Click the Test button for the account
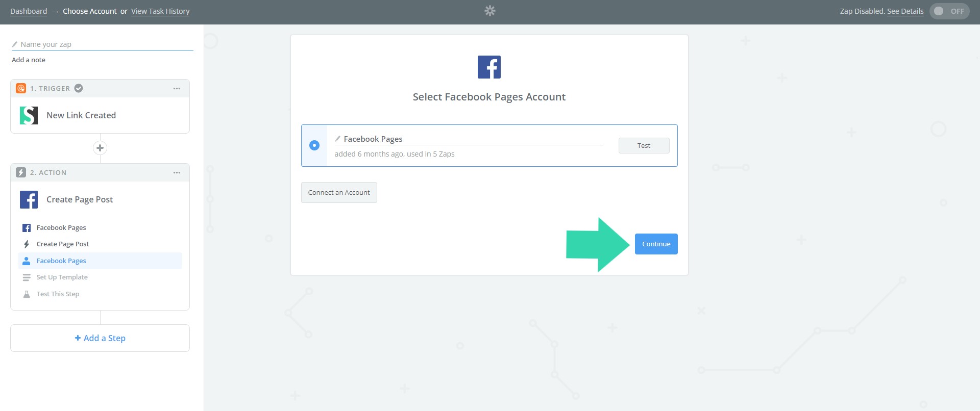This screenshot has height=411, width=980. pyautogui.click(x=644, y=146)
